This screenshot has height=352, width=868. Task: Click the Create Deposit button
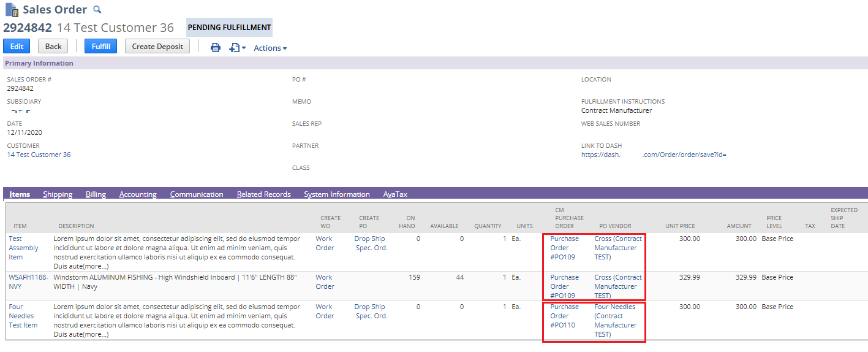157,46
